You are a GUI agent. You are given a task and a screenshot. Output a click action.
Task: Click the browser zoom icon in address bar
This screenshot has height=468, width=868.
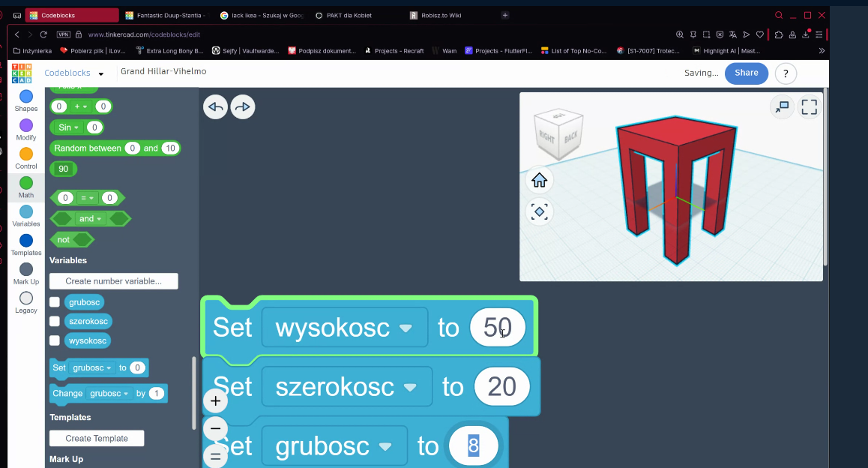(680, 34)
